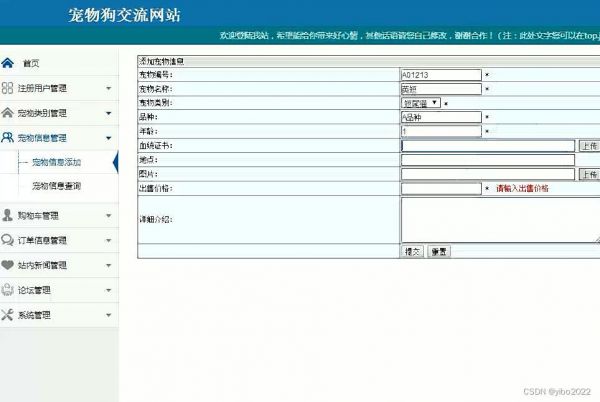Image resolution: width=600 pixels, height=402 pixels.
Task: Focus the 出售价格 input field
Action: [x=441, y=188]
